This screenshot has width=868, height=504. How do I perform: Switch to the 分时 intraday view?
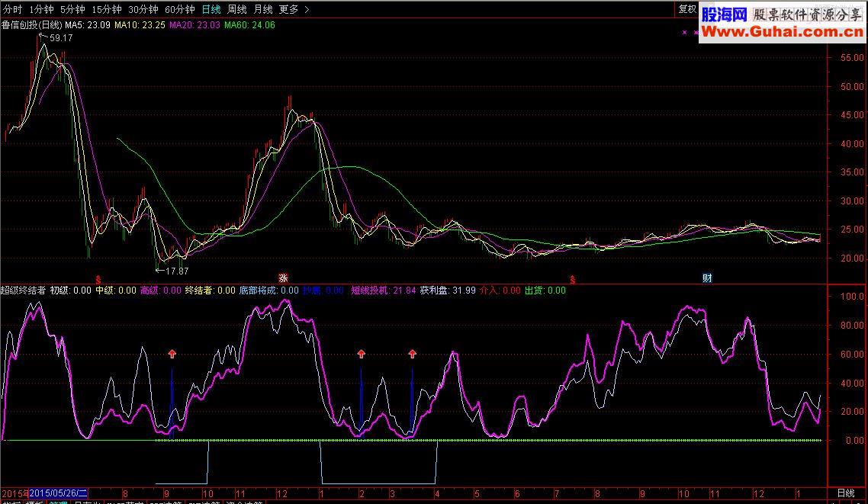click(x=12, y=9)
